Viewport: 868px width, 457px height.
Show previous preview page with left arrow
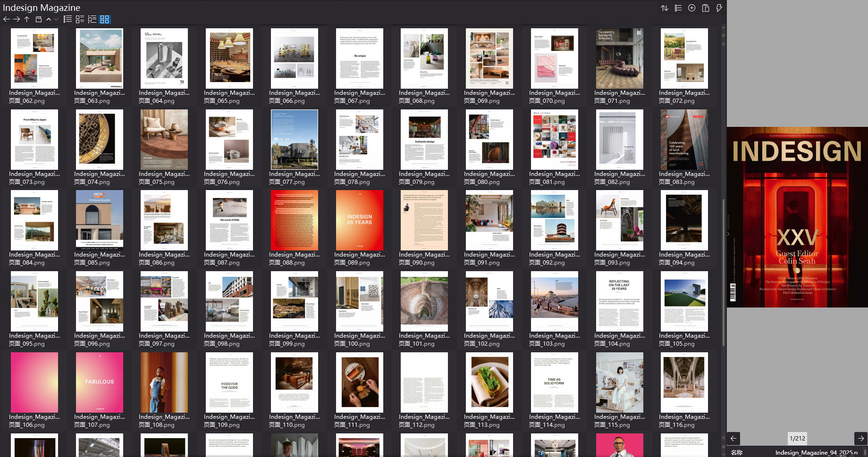click(733, 438)
